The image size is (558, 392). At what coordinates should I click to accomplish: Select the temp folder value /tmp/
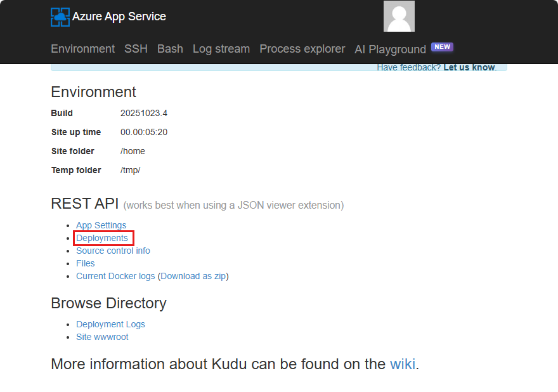tap(130, 170)
